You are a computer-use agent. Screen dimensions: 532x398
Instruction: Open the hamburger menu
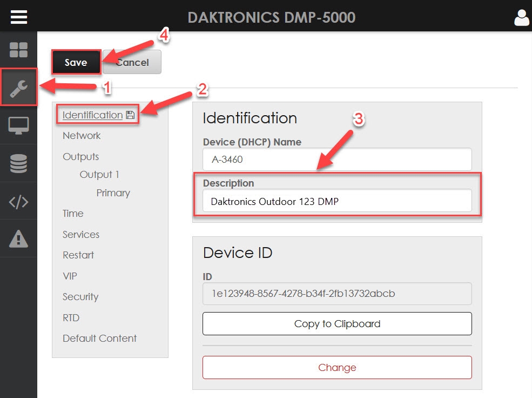(x=18, y=17)
